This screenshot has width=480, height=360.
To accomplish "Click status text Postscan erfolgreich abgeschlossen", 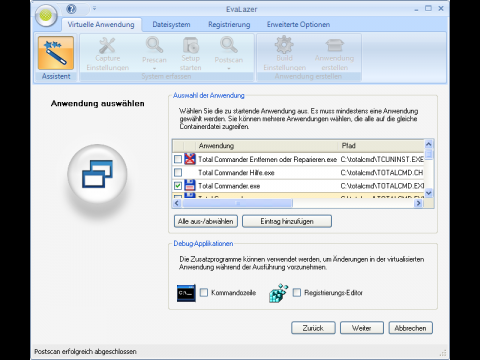I will click(x=85, y=352).
